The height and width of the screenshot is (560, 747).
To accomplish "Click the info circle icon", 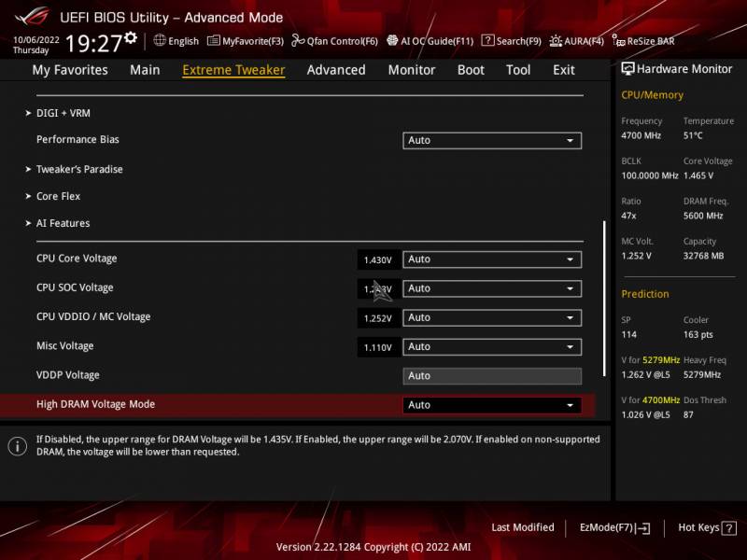I will tap(18, 446).
